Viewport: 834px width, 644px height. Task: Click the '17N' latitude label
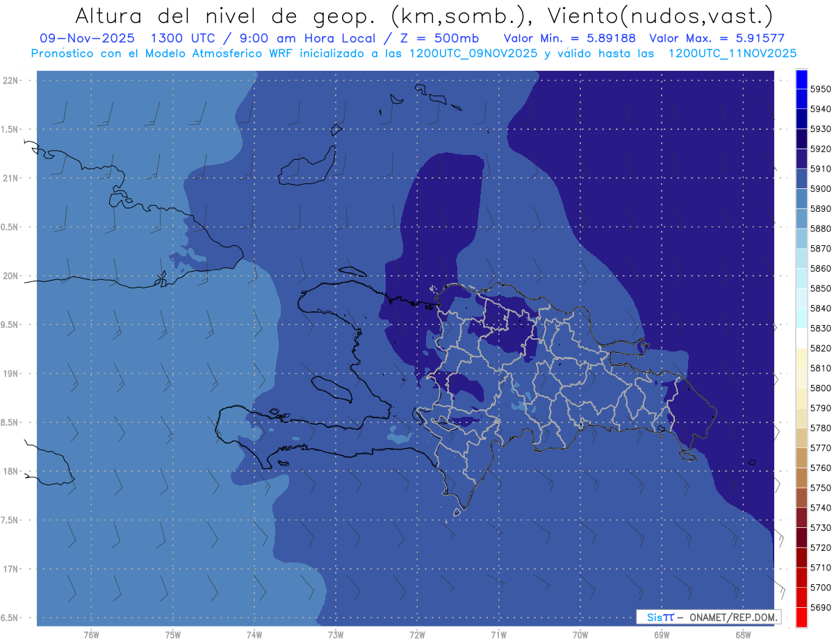10,569
